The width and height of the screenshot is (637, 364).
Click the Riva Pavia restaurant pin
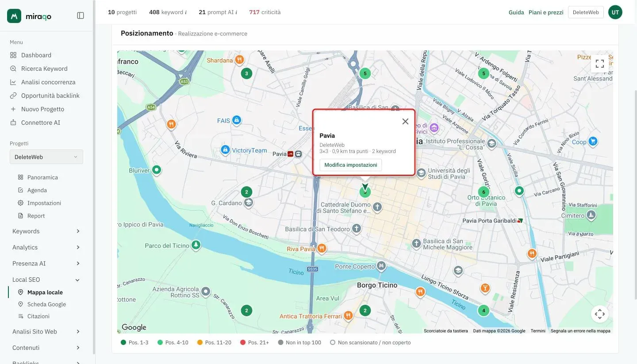click(x=322, y=248)
